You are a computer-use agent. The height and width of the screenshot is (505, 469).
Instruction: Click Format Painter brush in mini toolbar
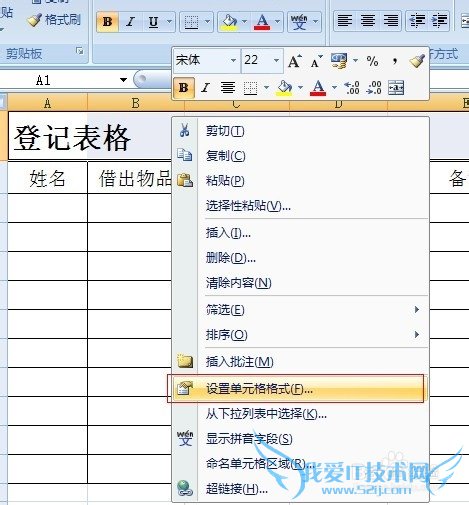click(x=417, y=61)
